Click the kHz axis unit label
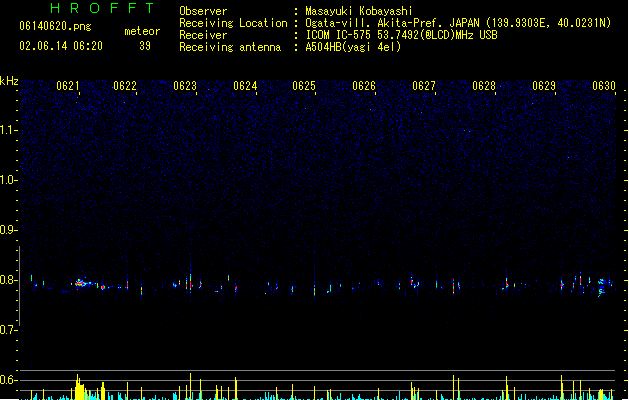 pyautogui.click(x=9, y=81)
